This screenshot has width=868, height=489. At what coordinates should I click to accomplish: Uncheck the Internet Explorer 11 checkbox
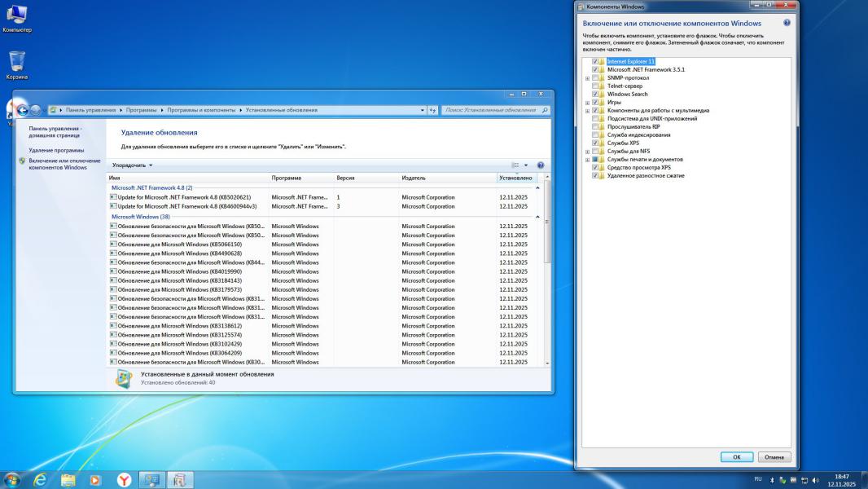coord(595,62)
